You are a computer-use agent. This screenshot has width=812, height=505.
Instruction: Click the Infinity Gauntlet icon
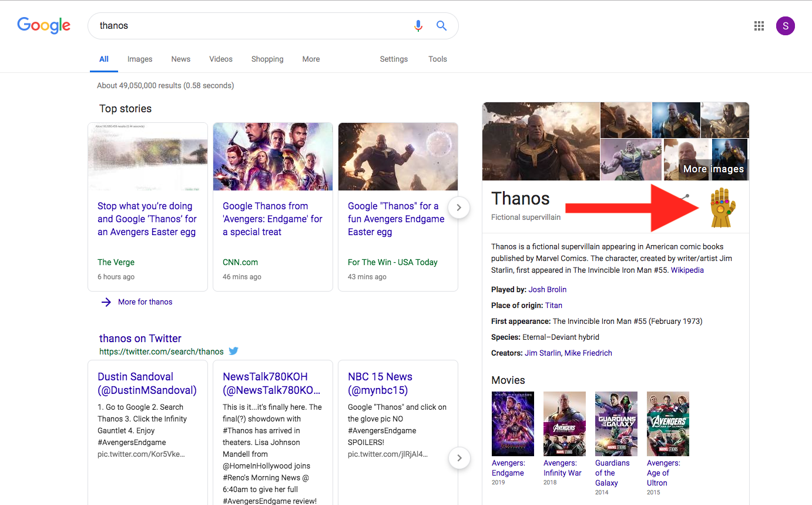click(722, 208)
